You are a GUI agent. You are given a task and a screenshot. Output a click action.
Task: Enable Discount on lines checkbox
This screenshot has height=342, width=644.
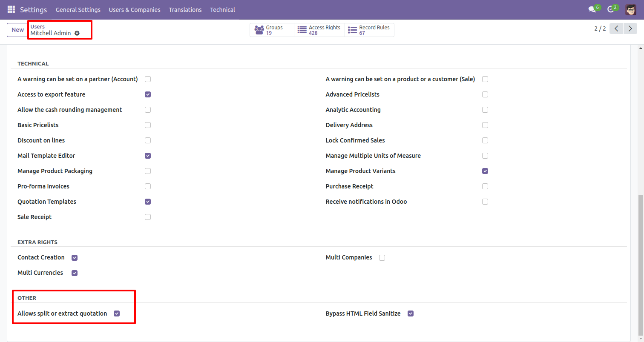(x=148, y=140)
